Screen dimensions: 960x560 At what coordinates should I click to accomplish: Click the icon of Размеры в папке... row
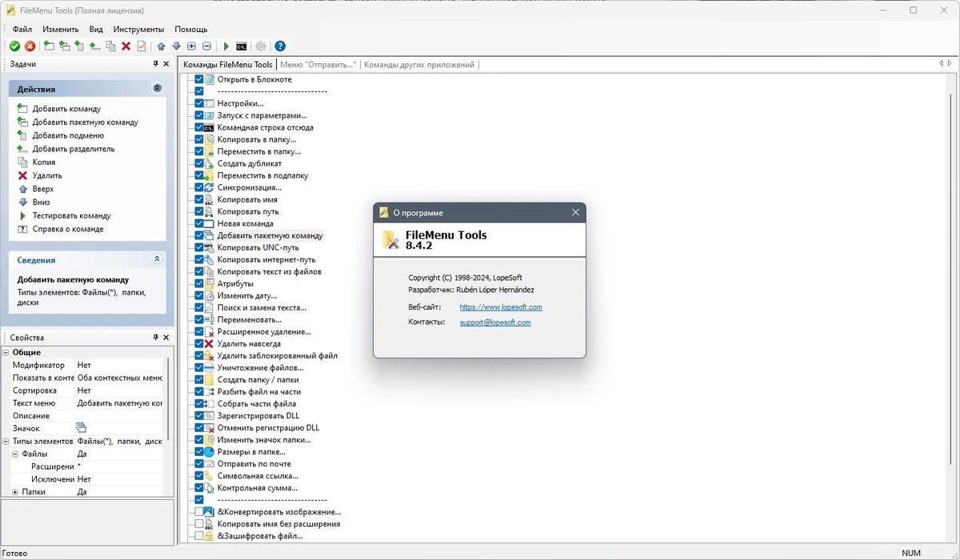[x=210, y=452]
